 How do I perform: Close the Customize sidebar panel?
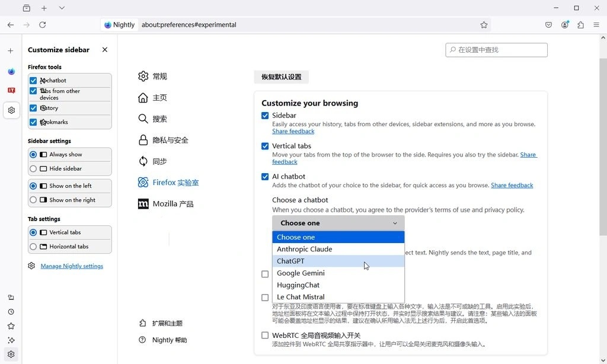105,50
